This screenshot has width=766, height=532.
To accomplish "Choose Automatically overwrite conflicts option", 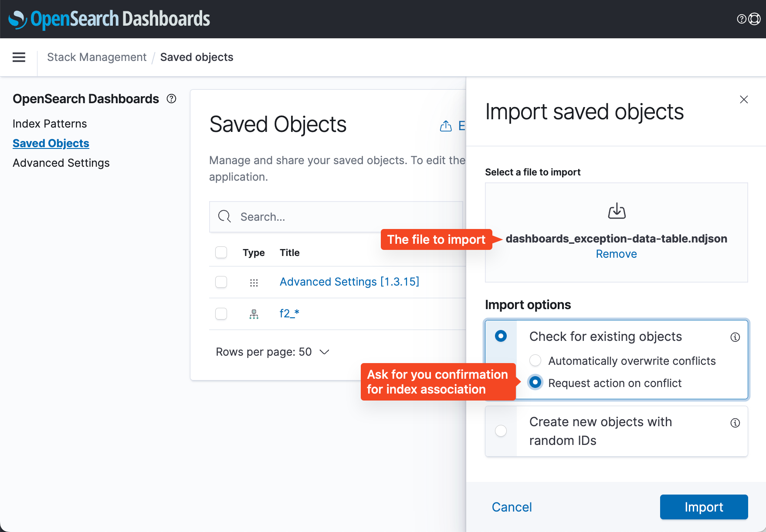I will (535, 360).
